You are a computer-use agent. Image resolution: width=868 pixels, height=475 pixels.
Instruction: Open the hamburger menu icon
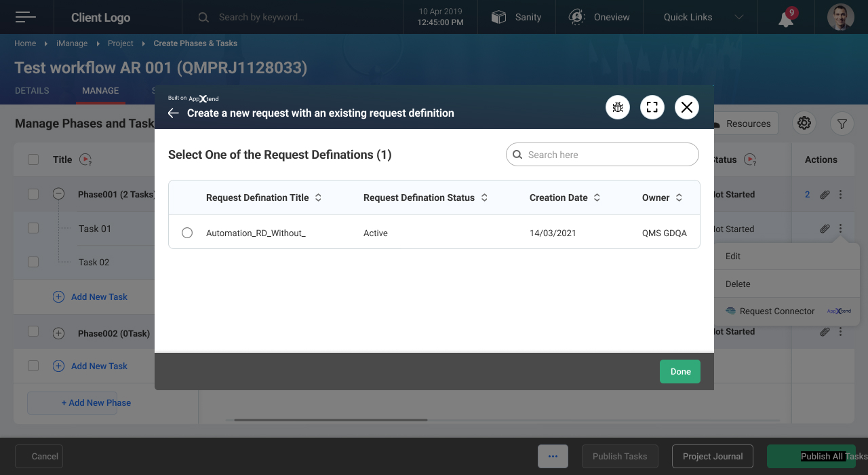26,17
